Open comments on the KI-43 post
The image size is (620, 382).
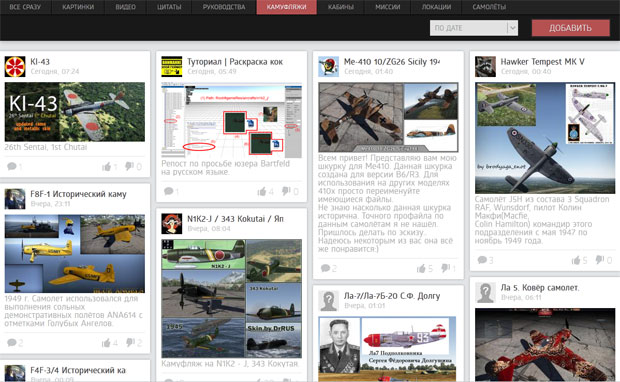click(14, 166)
